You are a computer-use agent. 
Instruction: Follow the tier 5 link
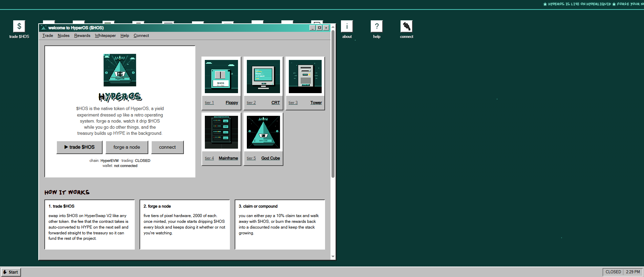[x=251, y=158]
